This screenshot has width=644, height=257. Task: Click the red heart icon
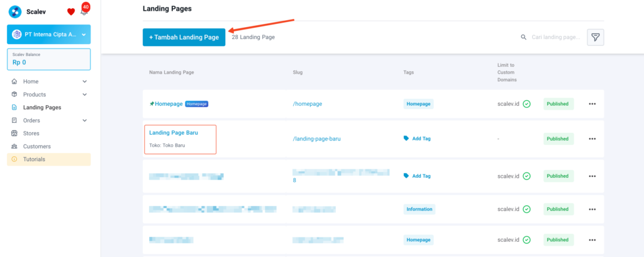[x=71, y=12]
